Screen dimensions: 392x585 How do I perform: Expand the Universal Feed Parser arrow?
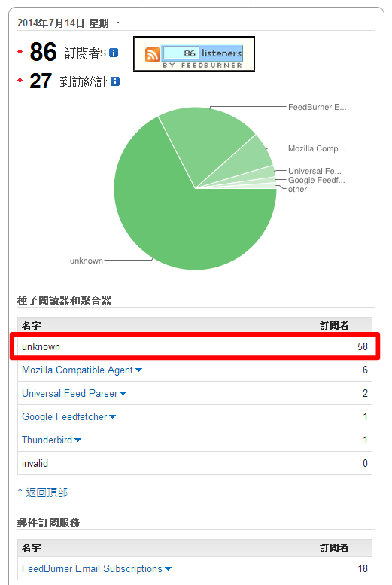pos(123,393)
